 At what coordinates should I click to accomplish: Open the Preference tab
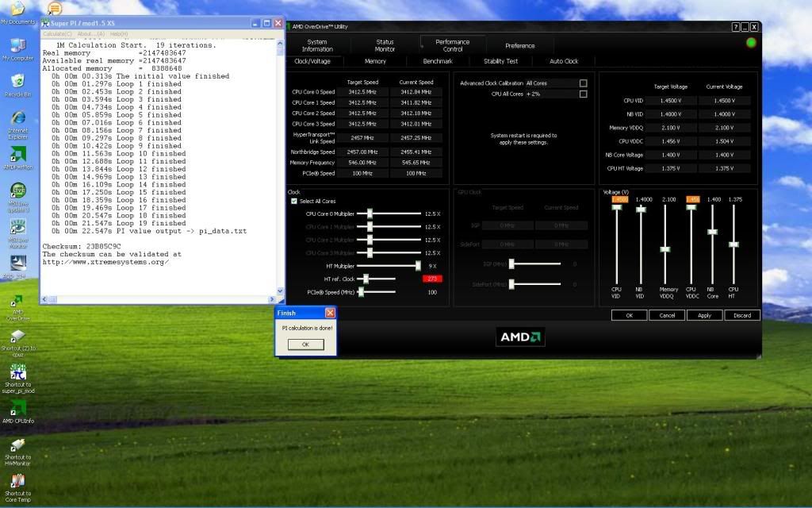(520, 45)
